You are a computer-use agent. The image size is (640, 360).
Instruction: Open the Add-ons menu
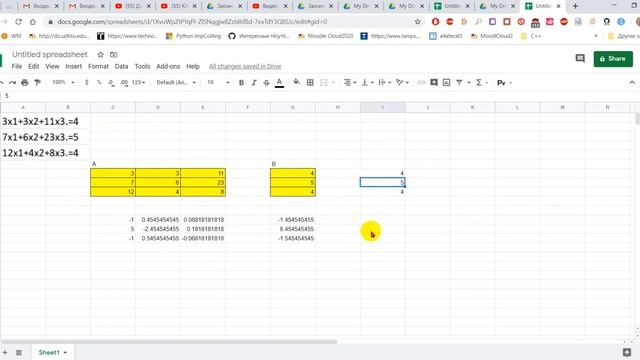tap(168, 66)
